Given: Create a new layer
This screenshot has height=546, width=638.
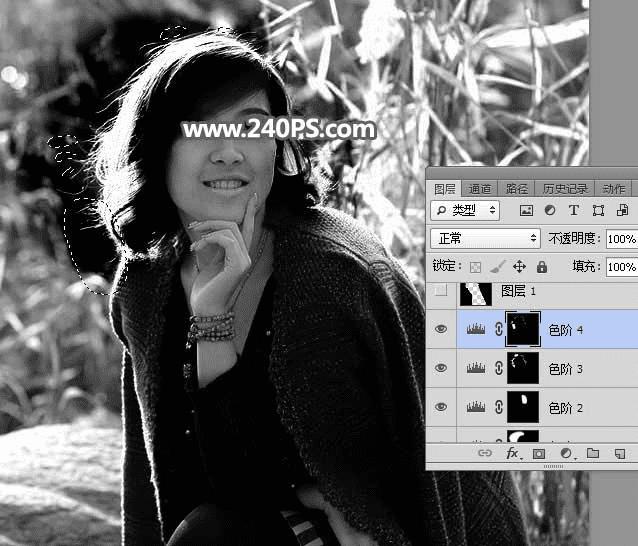Looking at the screenshot, I should click(x=620, y=453).
